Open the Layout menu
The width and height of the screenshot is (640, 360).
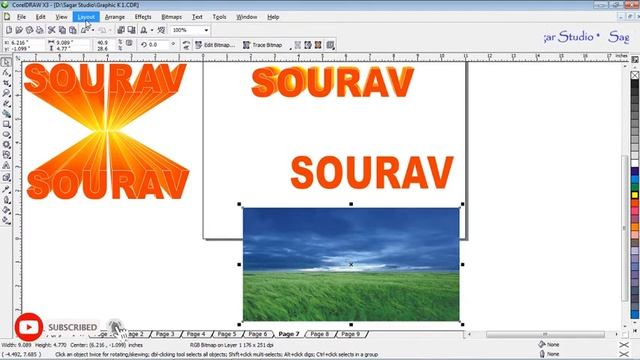tap(86, 17)
